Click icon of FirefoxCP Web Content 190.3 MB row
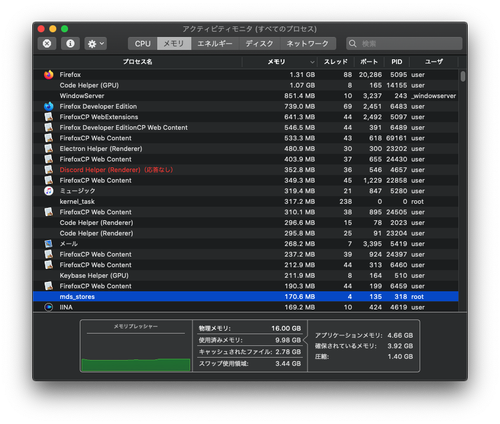The height and width of the screenshot is (424, 500). [49, 286]
